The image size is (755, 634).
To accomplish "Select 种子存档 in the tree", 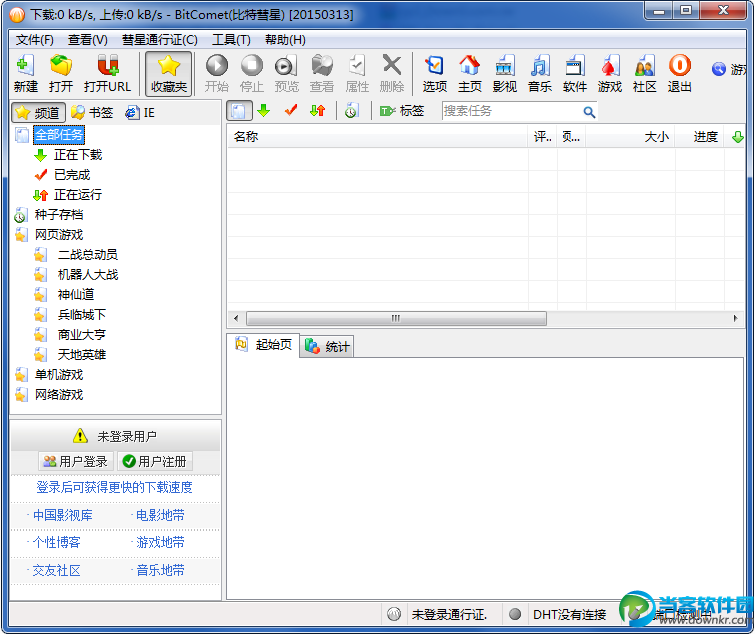I will [x=59, y=215].
